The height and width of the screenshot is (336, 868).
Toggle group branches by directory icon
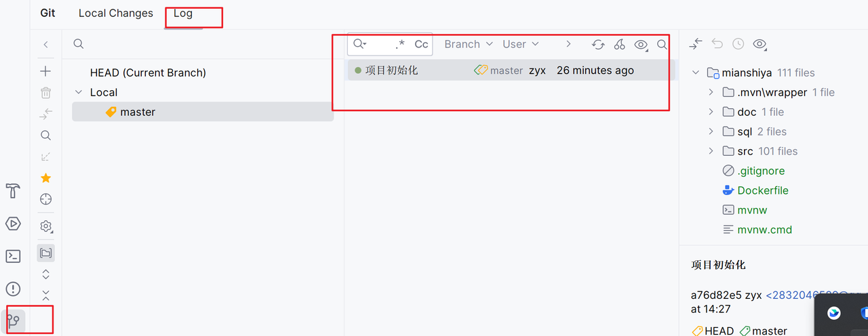click(46, 253)
